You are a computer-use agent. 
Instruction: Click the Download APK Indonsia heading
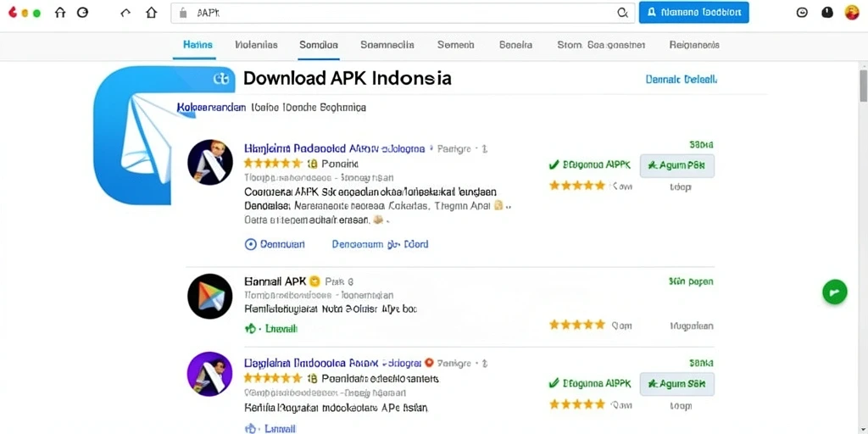(x=347, y=78)
